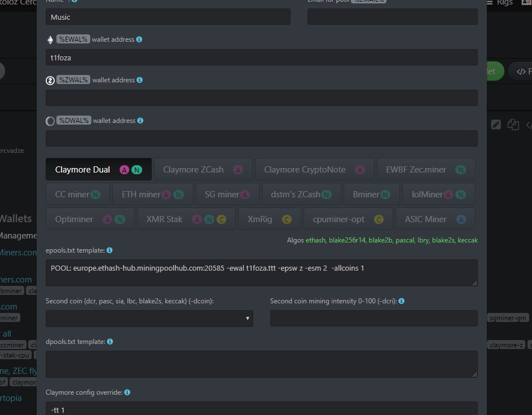532x415 pixels.
Task: Click the AMD badge on Claymore Dual
Action: [124, 170]
